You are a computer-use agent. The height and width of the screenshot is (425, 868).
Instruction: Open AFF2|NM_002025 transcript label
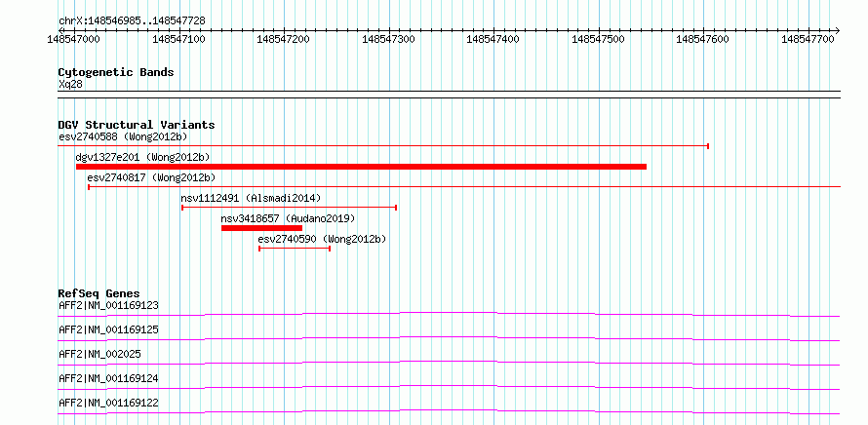coord(99,354)
